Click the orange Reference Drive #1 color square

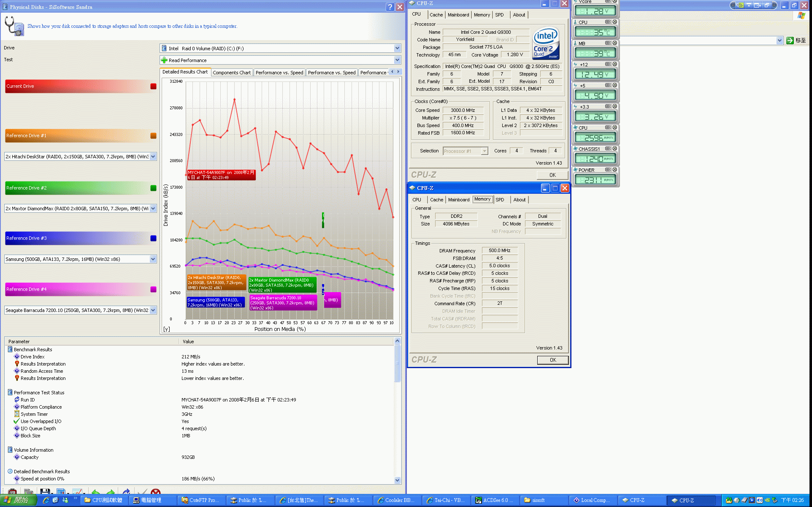(x=153, y=136)
